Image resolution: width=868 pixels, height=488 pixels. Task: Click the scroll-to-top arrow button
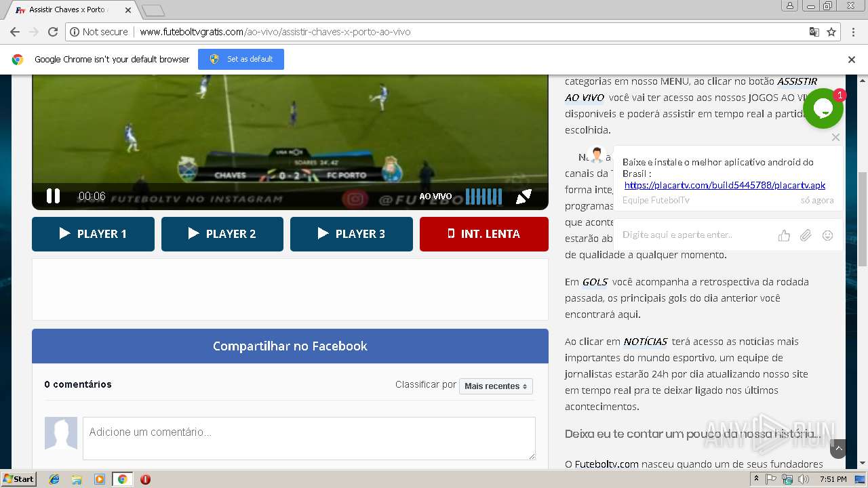tap(839, 449)
